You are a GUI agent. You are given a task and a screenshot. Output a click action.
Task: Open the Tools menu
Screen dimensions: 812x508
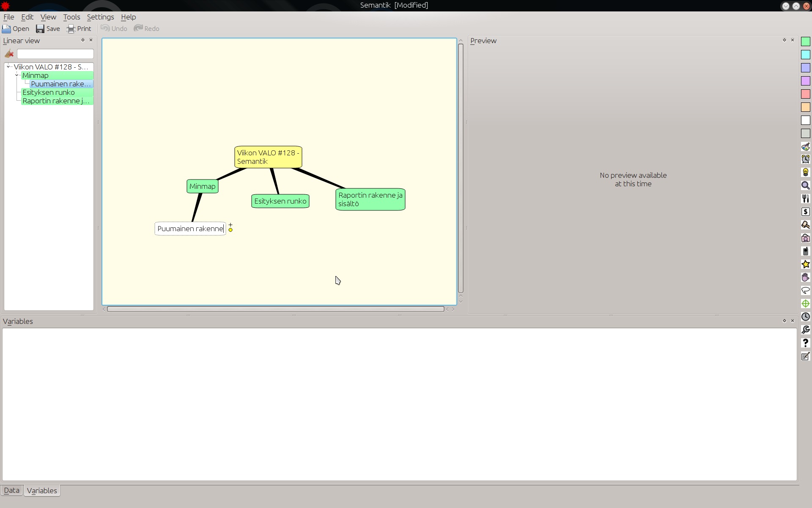71,17
